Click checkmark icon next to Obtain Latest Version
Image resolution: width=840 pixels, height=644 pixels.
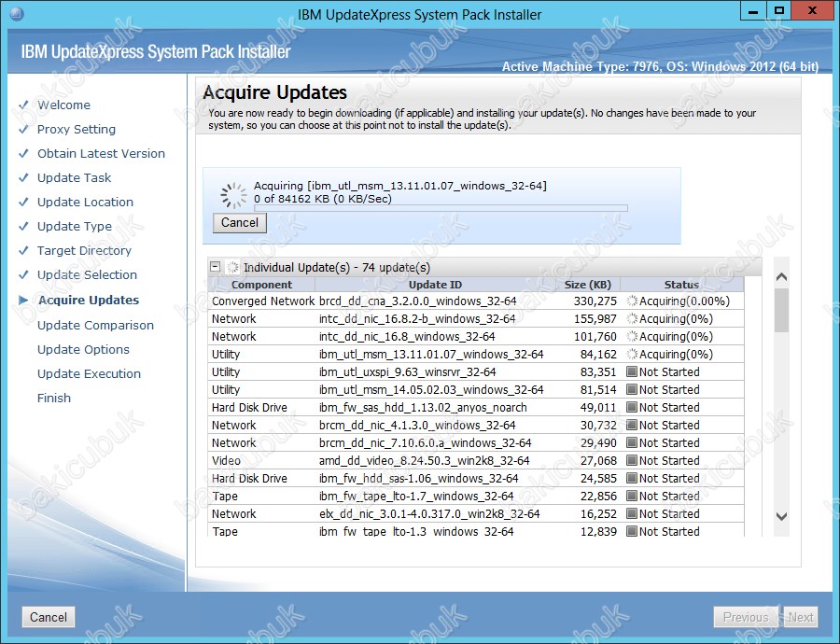pyautogui.click(x=23, y=153)
